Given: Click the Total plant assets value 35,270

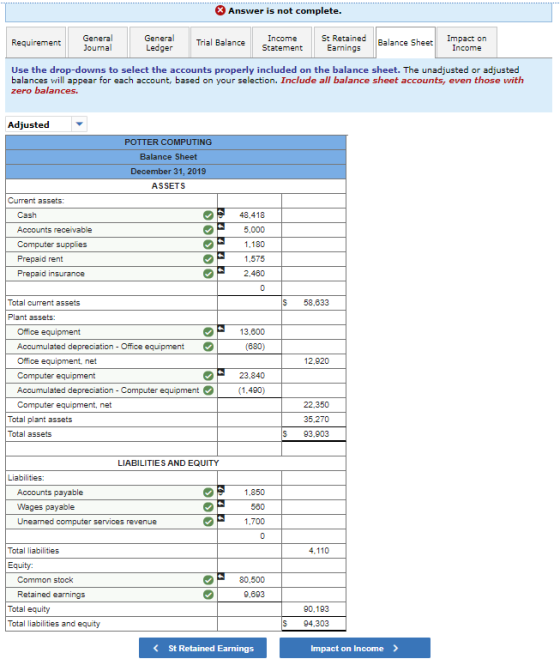Looking at the screenshot, I should tap(316, 419).
